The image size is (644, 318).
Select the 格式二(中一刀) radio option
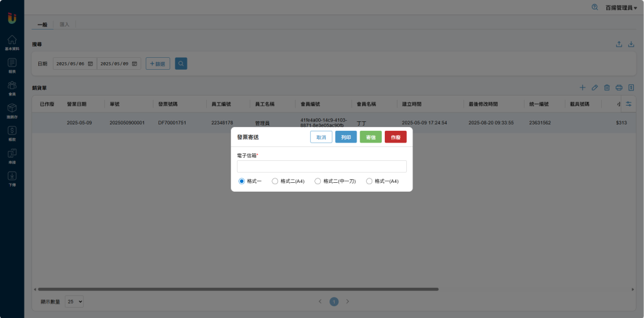pos(318,181)
